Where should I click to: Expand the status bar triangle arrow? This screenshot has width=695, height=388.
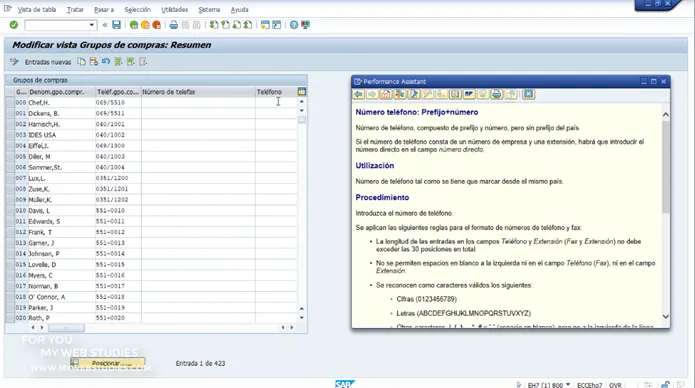coord(519,384)
